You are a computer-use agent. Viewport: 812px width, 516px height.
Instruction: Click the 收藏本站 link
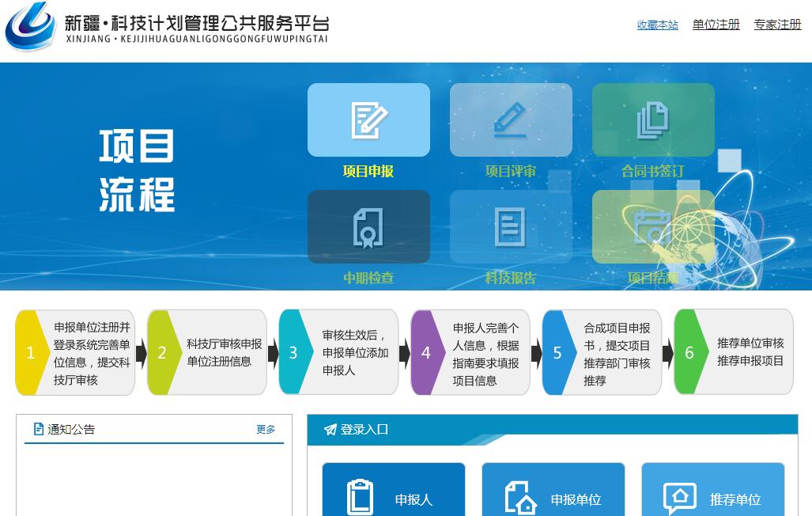pos(657,25)
